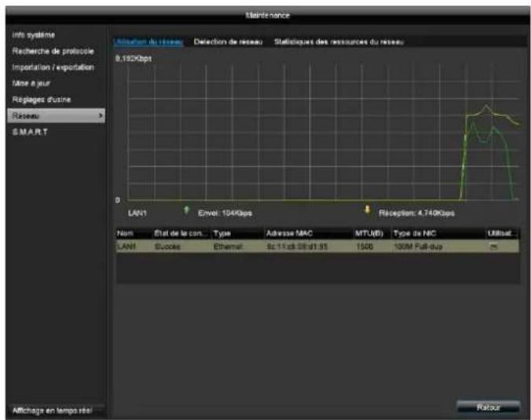This screenshot has width=531, height=420.
Task: Click the MTU(B) column header
Action: click(x=368, y=233)
